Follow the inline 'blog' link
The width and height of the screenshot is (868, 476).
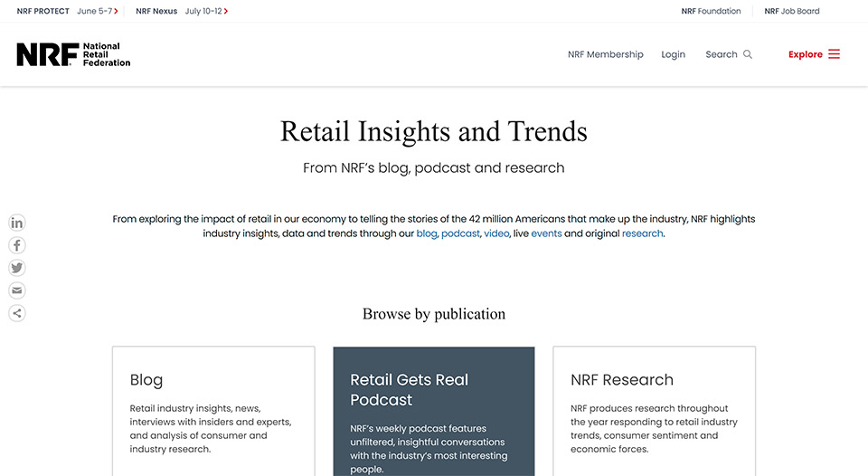pyautogui.click(x=426, y=233)
